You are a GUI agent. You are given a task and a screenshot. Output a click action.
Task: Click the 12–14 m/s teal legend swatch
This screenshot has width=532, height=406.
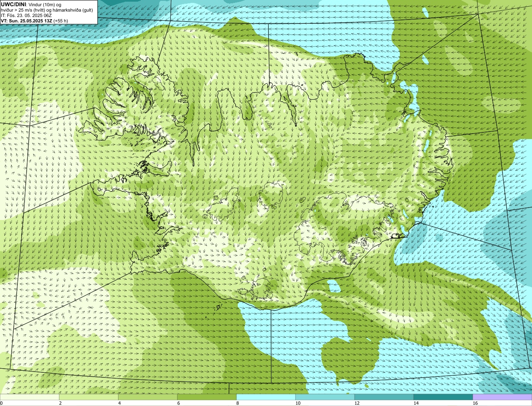click(384, 397)
